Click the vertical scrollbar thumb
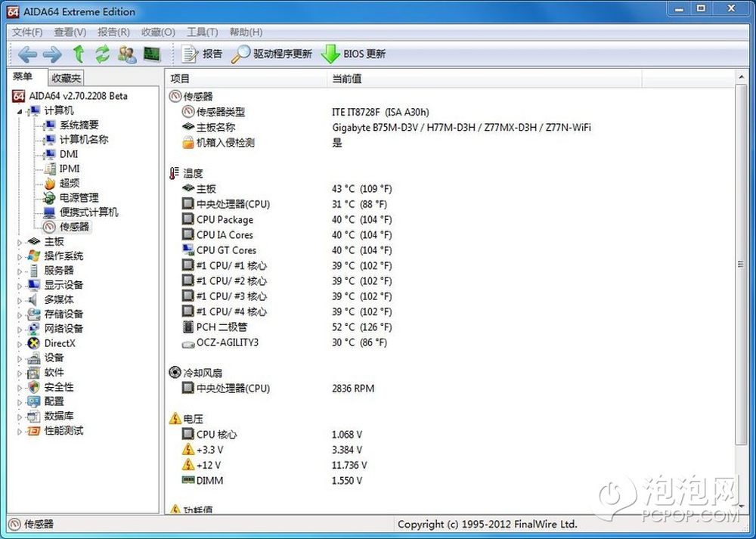The width and height of the screenshot is (756, 539). pos(741,264)
